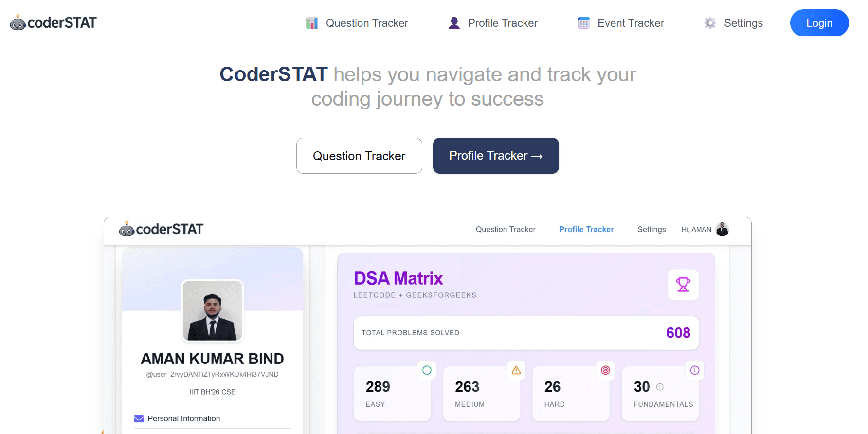The width and height of the screenshot is (868, 434).
Task: Open Settings in the dashboard navigation
Action: point(651,229)
